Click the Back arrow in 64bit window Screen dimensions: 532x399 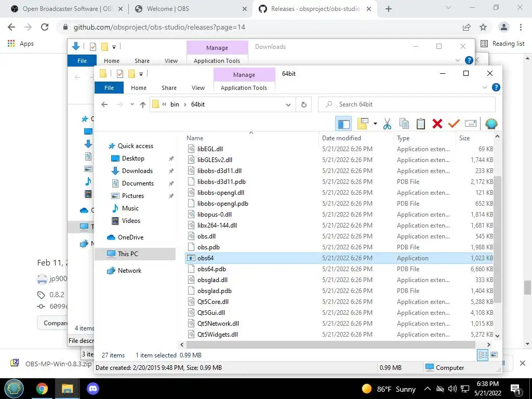(104, 104)
